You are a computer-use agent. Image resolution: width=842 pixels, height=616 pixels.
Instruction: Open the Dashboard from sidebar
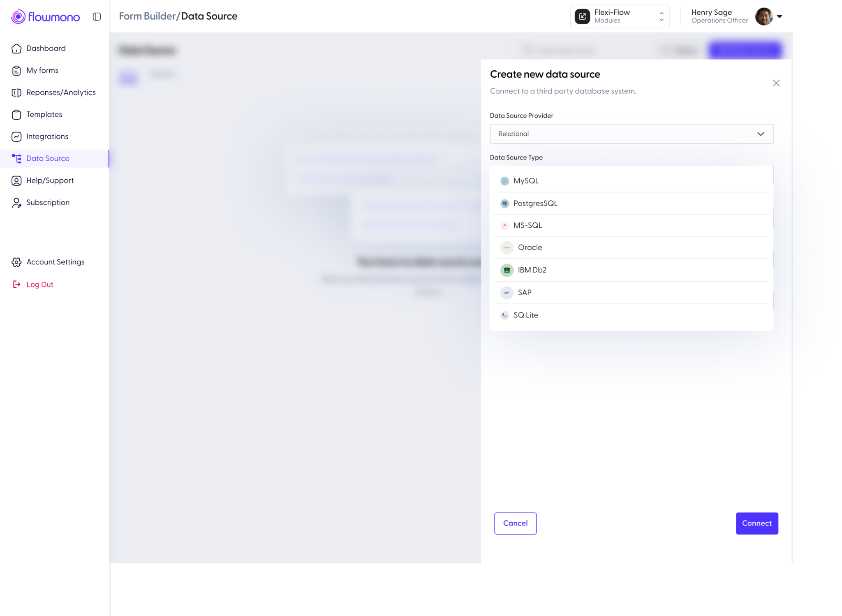tap(46, 48)
